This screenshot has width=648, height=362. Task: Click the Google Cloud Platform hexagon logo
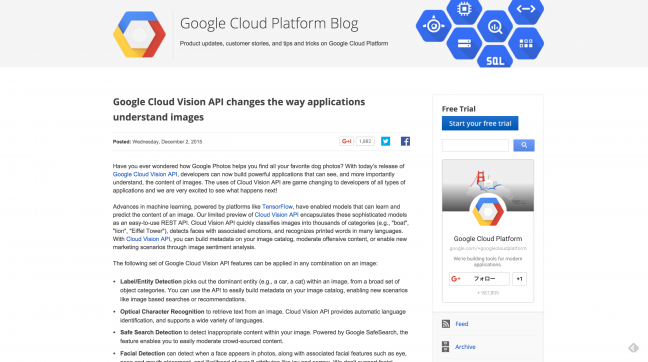pyautogui.click(x=139, y=34)
